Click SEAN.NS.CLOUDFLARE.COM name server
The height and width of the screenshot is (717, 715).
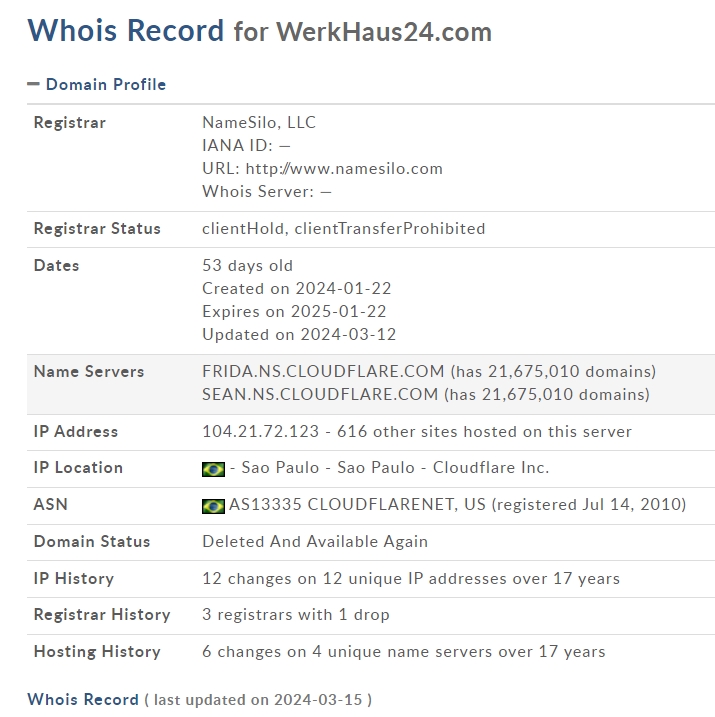[320, 394]
